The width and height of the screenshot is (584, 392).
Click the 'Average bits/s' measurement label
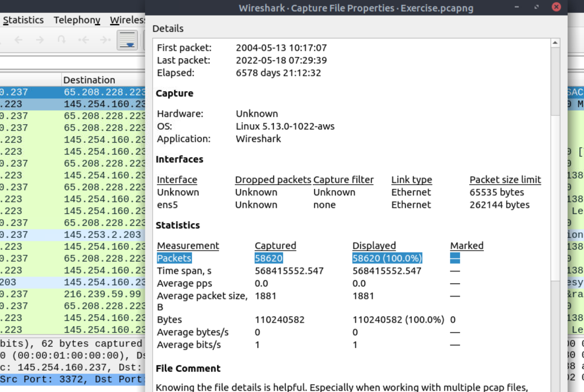click(x=189, y=345)
